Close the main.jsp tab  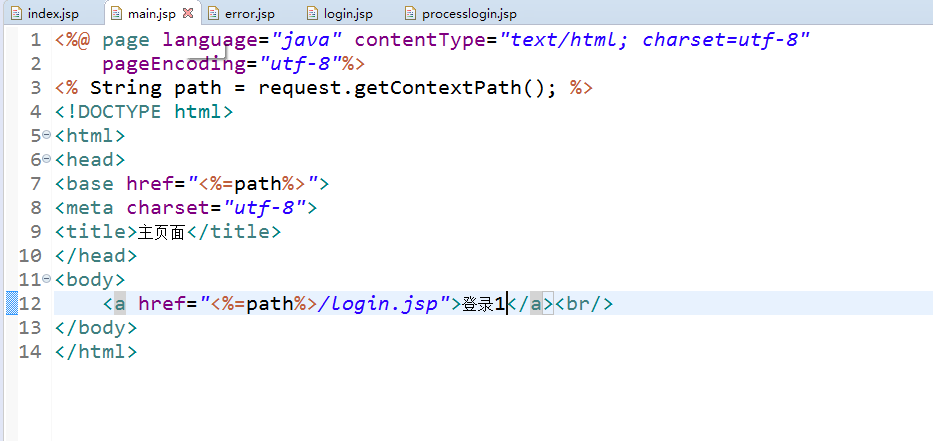pos(187,12)
